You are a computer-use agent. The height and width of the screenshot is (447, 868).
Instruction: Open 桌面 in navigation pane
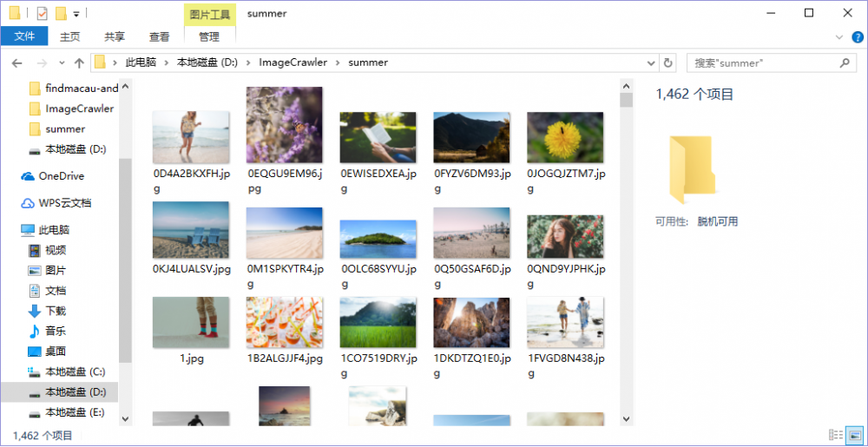coord(48,351)
